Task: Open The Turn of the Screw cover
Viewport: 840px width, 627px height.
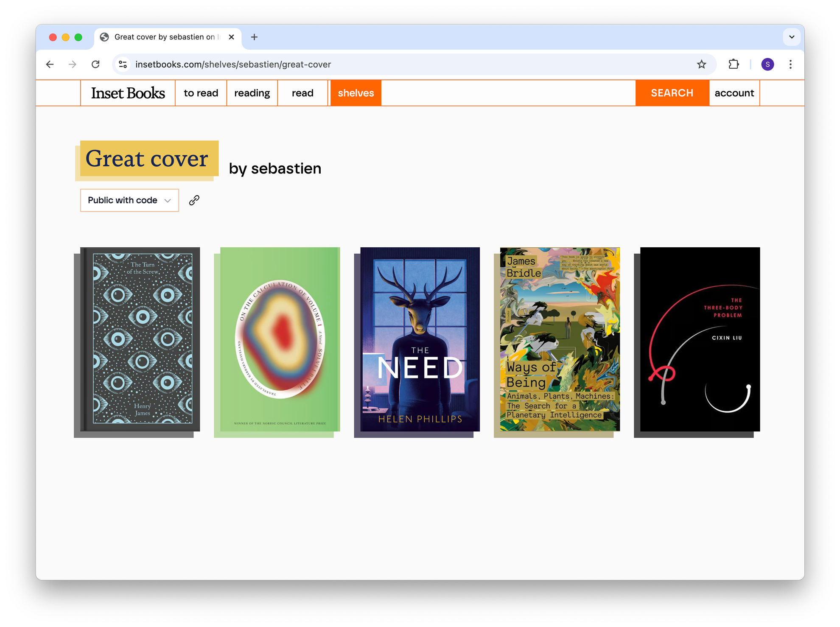Action: [x=140, y=339]
